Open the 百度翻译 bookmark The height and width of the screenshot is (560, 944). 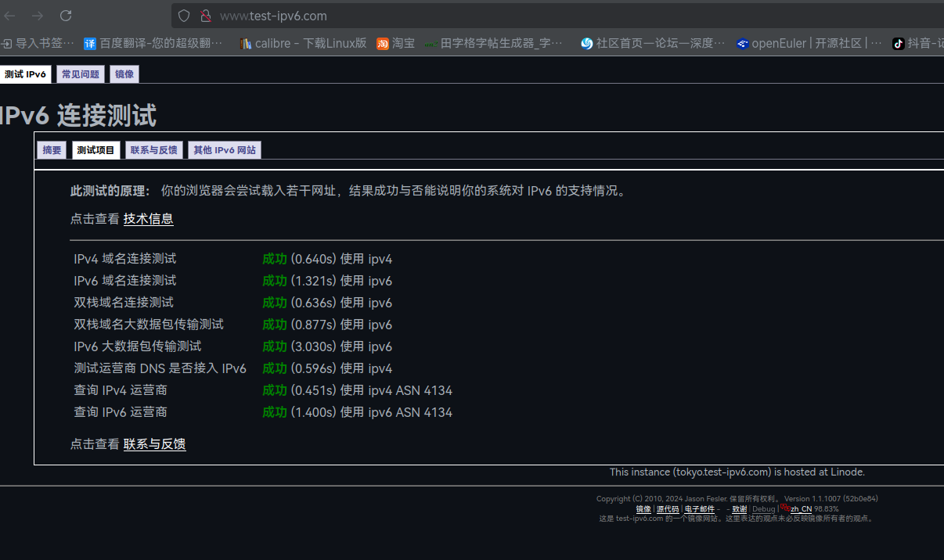point(153,43)
